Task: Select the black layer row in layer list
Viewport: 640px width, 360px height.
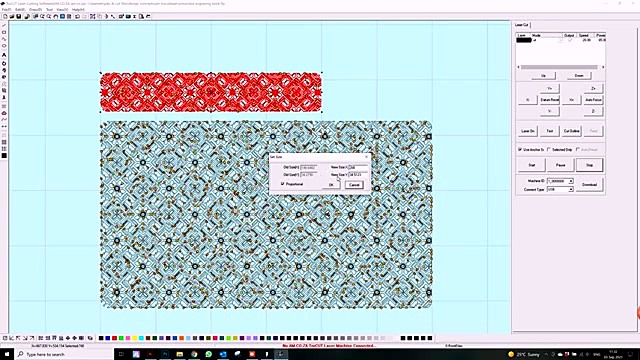Action: tap(561, 40)
